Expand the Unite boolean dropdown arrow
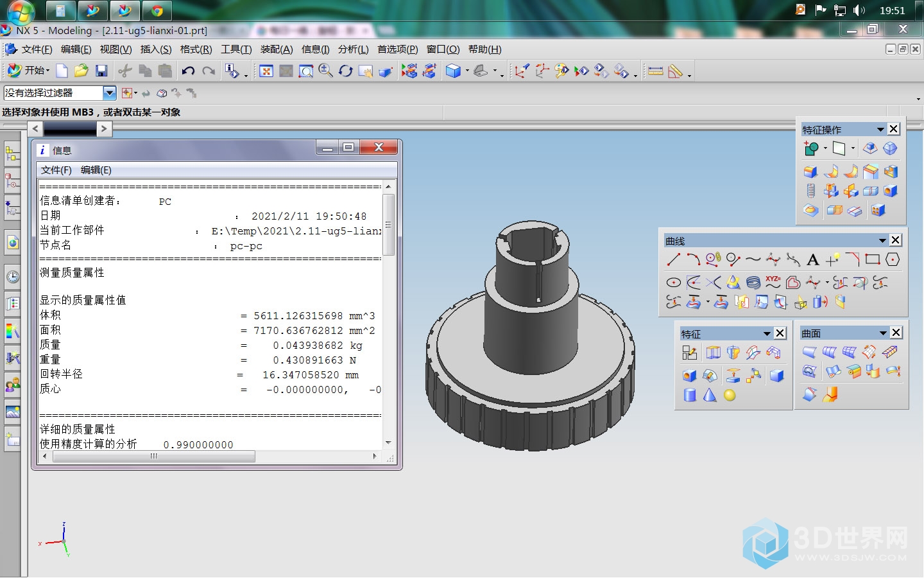 click(825, 148)
